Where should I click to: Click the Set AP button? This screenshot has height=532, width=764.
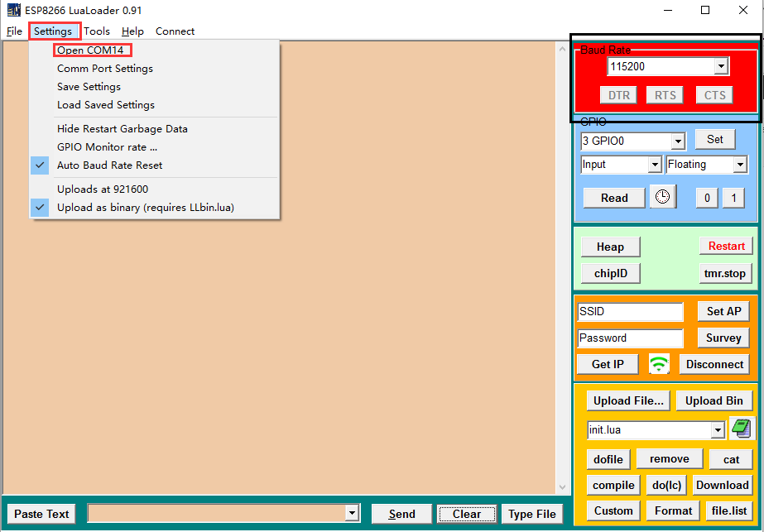[723, 311]
